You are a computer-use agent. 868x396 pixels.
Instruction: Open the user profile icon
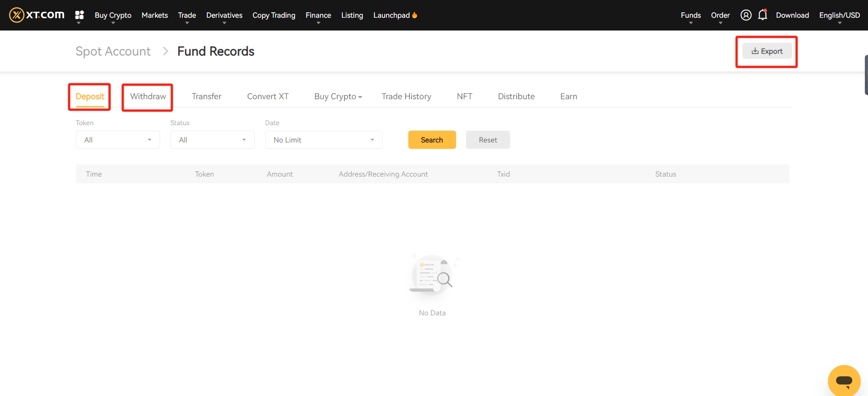pyautogui.click(x=746, y=15)
